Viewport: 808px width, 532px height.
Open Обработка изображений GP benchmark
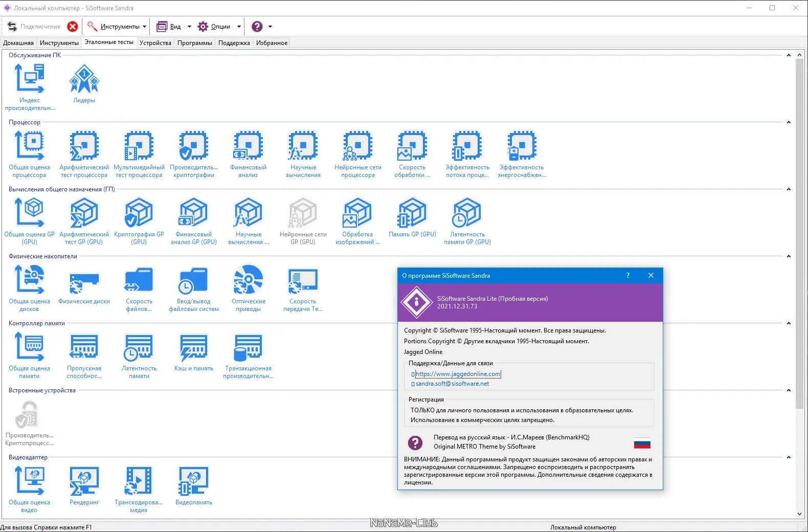pyautogui.click(x=357, y=221)
